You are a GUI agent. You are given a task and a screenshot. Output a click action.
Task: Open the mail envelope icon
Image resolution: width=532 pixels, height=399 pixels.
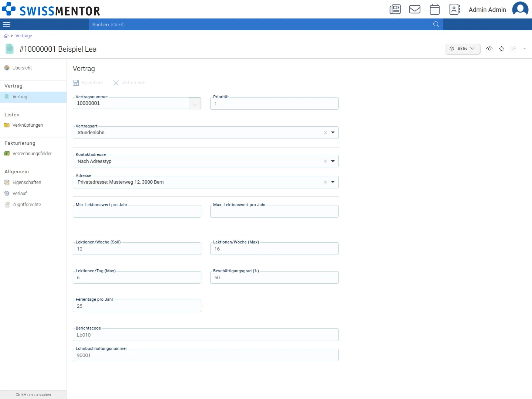point(415,9)
